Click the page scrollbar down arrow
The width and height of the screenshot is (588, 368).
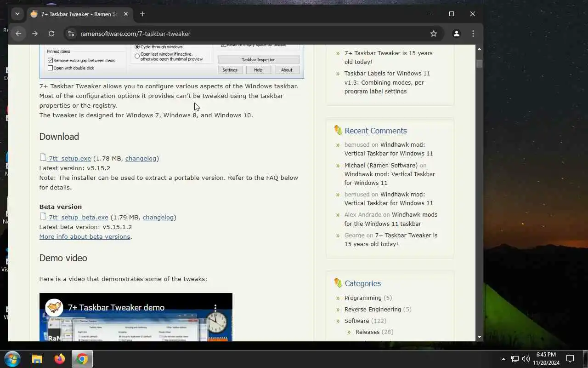pyautogui.click(x=479, y=337)
